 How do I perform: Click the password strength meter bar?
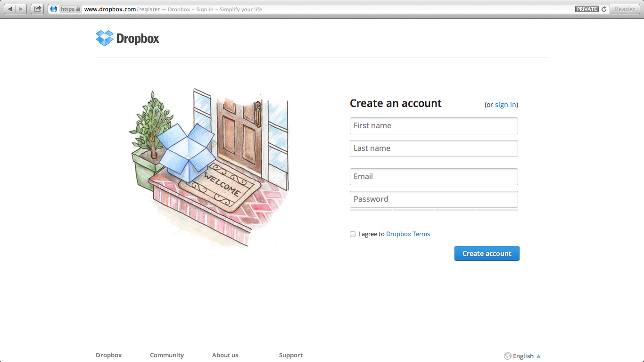coord(434,210)
